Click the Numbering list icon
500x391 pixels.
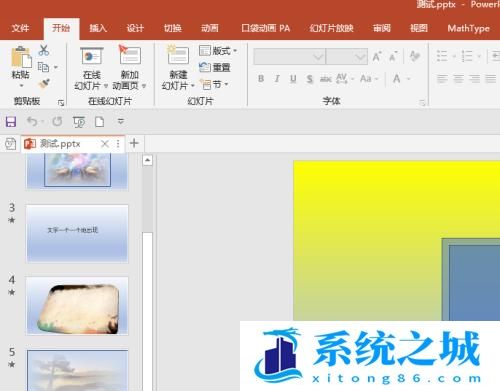coord(467,56)
